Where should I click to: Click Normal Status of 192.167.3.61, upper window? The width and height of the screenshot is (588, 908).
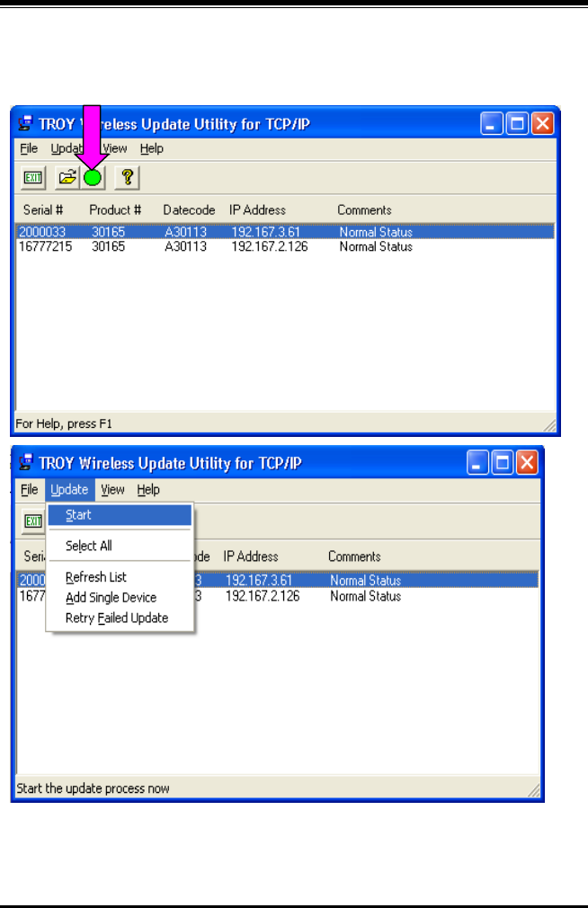[x=376, y=232]
